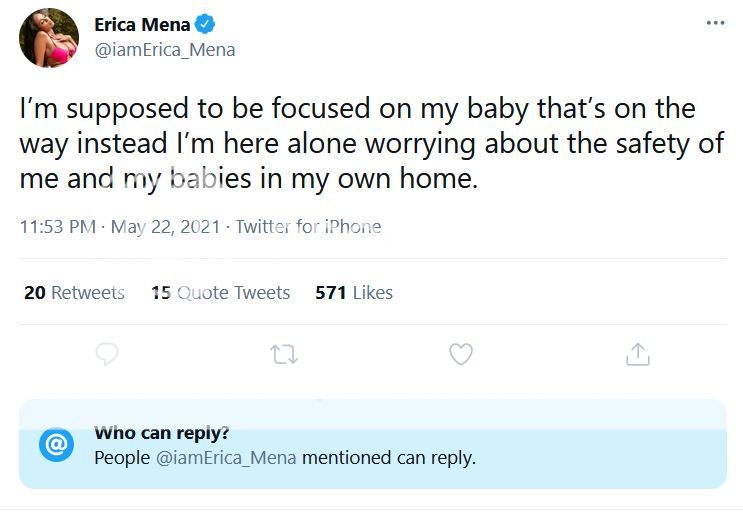Click @iamErica_Mena mention in reply notice
This screenshot has width=743, height=516.
(225, 459)
